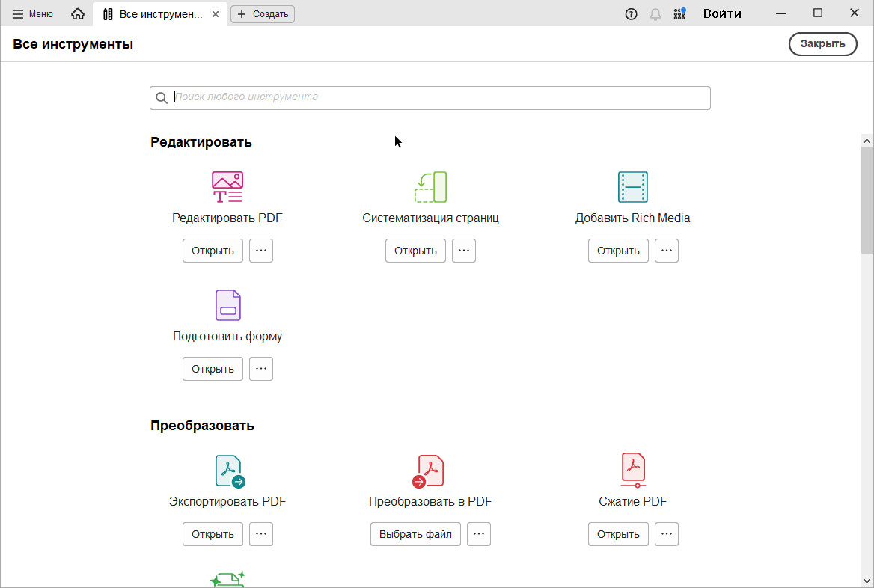Click the Экспортировать PDF icon
This screenshot has height=588, width=874.
point(229,471)
